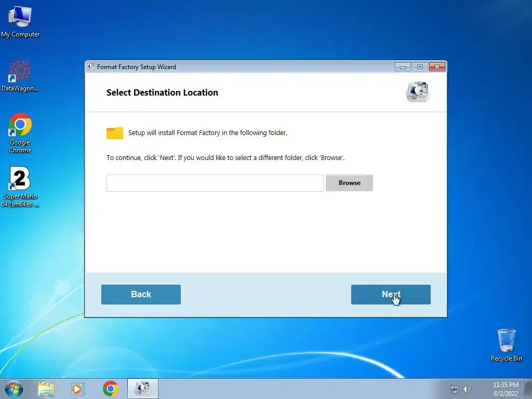Open Super Mario 64 desktop shortcut

[x=20, y=187]
